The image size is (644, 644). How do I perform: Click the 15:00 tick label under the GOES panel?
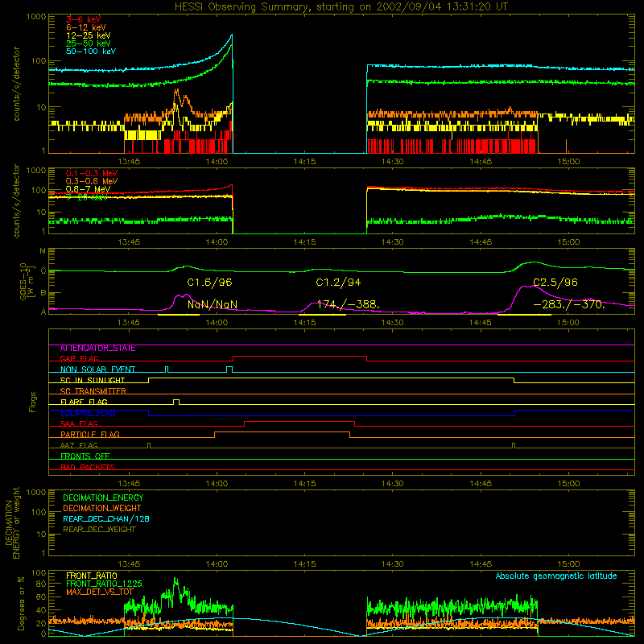pos(568,323)
